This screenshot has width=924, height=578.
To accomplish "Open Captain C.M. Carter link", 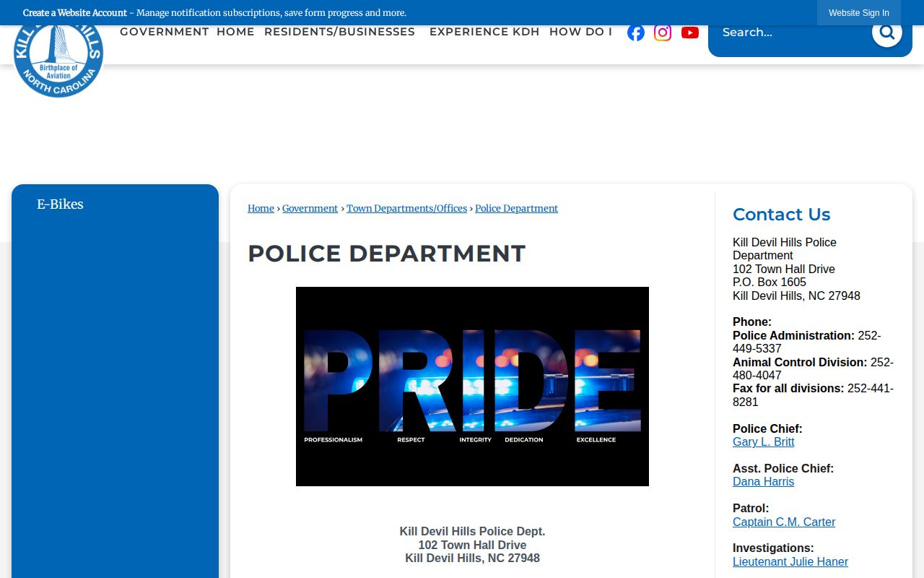I will [784, 522].
